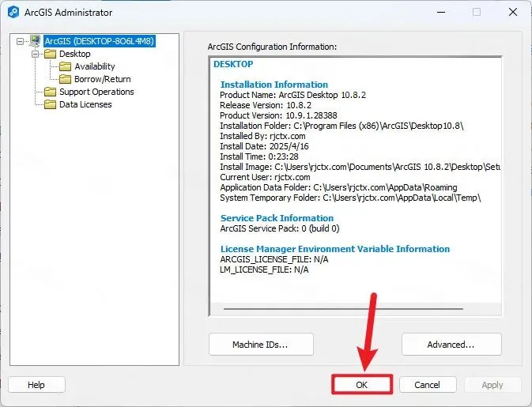Screen dimensions: 532x407
Task: Collapse the ArcGIS root tree node
Action: 20,41
